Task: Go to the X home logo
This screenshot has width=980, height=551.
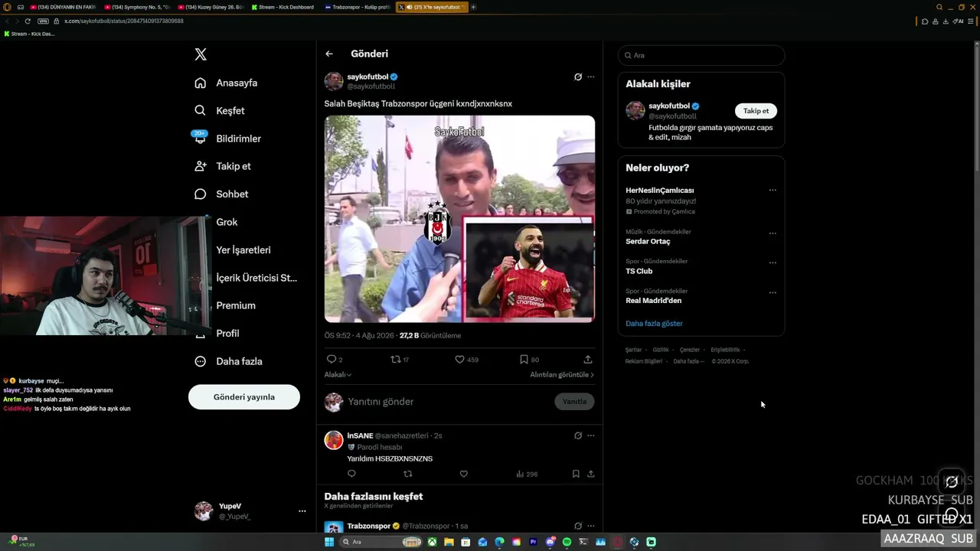Action: tap(201, 54)
